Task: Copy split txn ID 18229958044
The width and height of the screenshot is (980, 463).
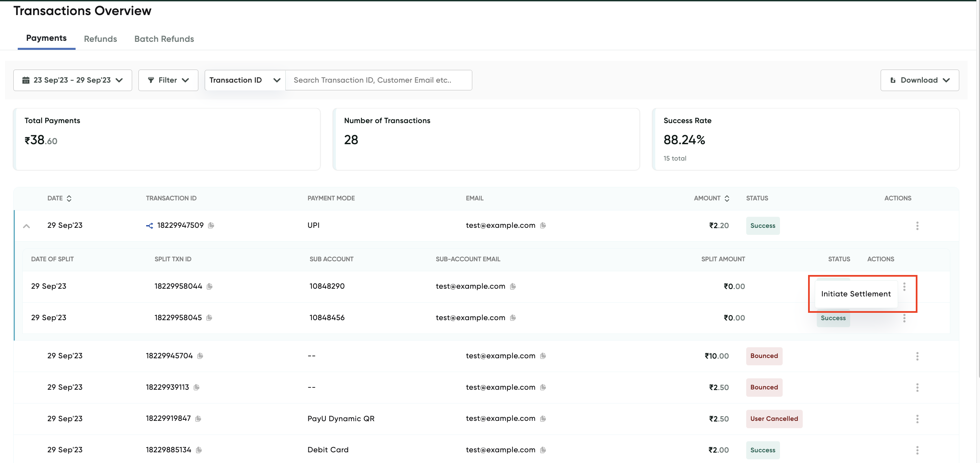Action: (210, 286)
